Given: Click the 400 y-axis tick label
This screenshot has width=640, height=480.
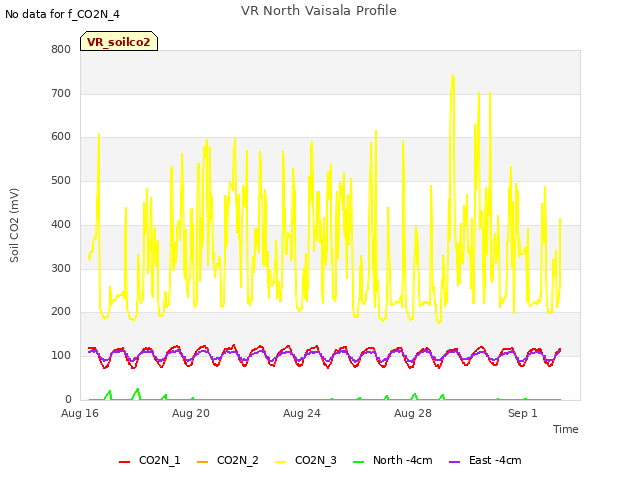Looking at the screenshot, I should [x=61, y=224].
